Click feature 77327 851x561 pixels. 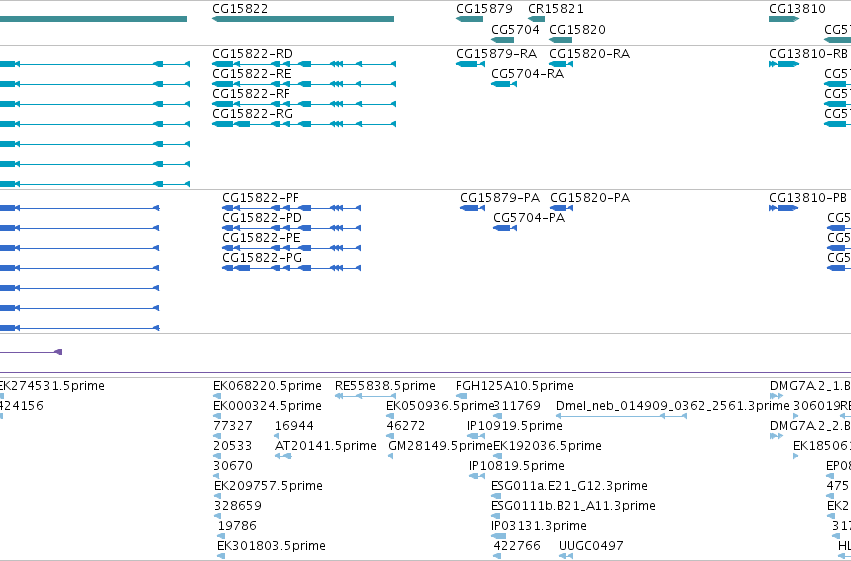click(x=217, y=436)
